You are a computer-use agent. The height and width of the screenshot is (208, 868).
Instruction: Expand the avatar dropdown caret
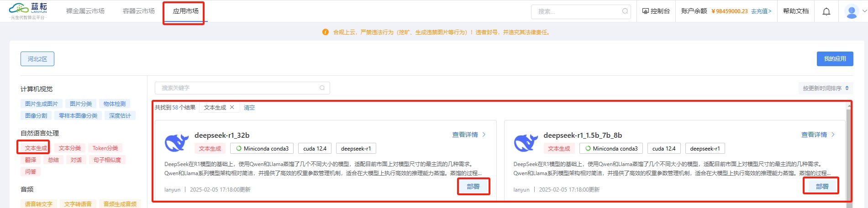pos(863,11)
